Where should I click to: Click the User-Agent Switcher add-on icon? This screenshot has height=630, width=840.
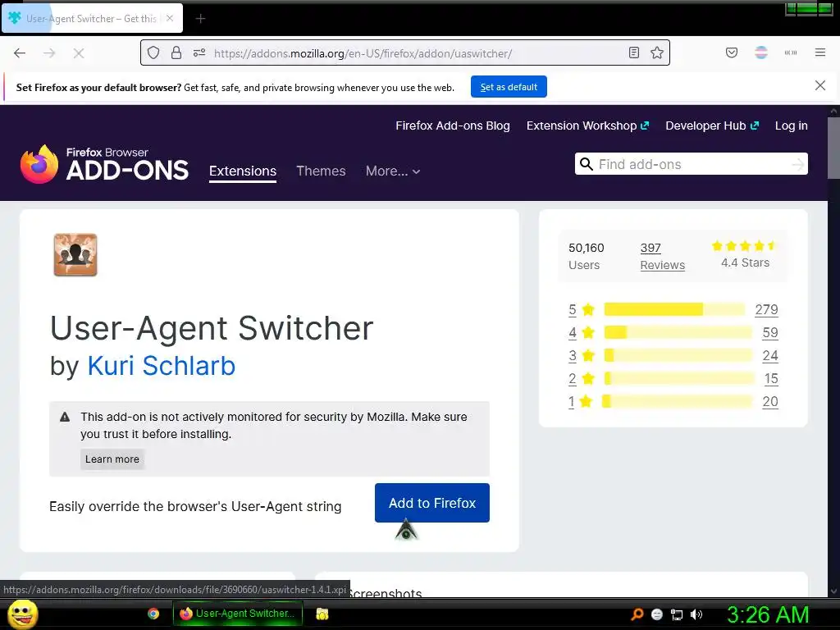[75, 255]
